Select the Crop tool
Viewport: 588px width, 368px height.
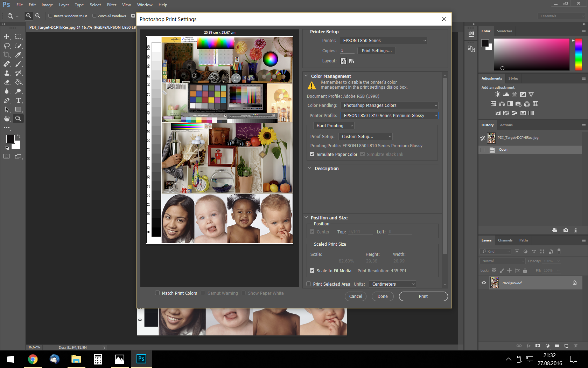click(x=7, y=55)
